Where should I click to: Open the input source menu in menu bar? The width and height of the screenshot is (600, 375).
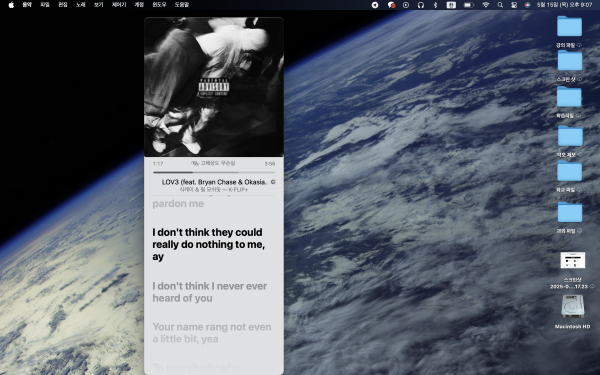tap(451, 5)
